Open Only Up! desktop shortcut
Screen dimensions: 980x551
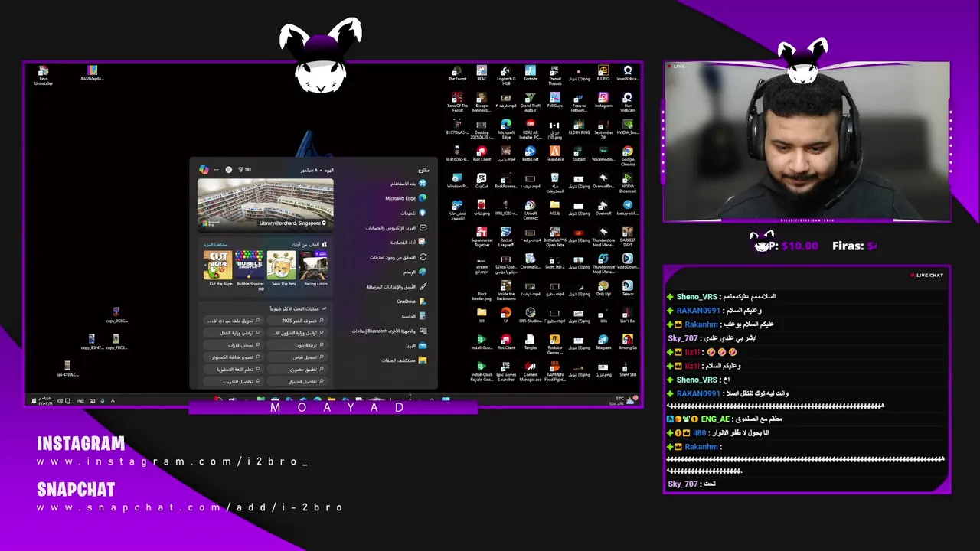(603, 289)
